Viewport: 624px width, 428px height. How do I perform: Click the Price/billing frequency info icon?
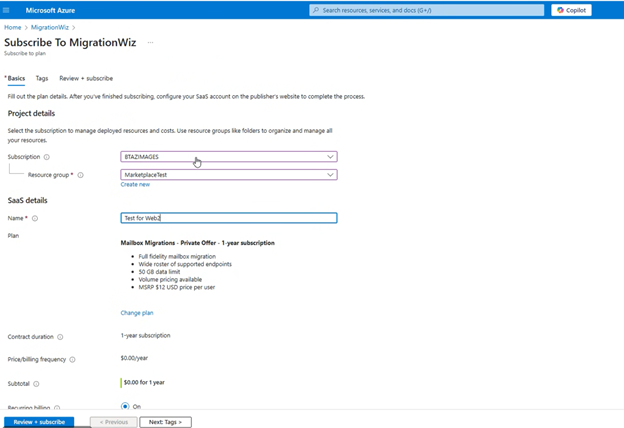pyautogui.click(x=73, y=359)
